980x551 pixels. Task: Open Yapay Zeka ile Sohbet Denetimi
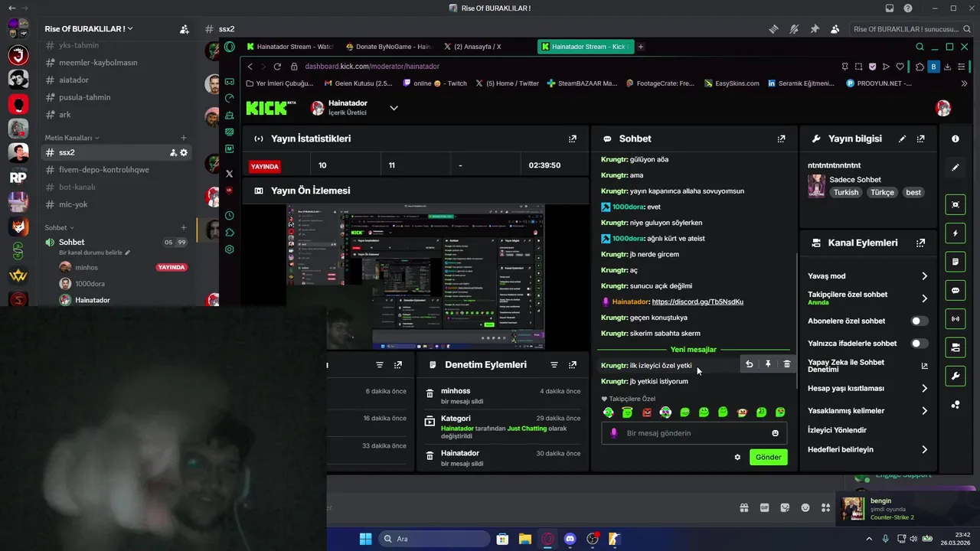pos(868,366)
